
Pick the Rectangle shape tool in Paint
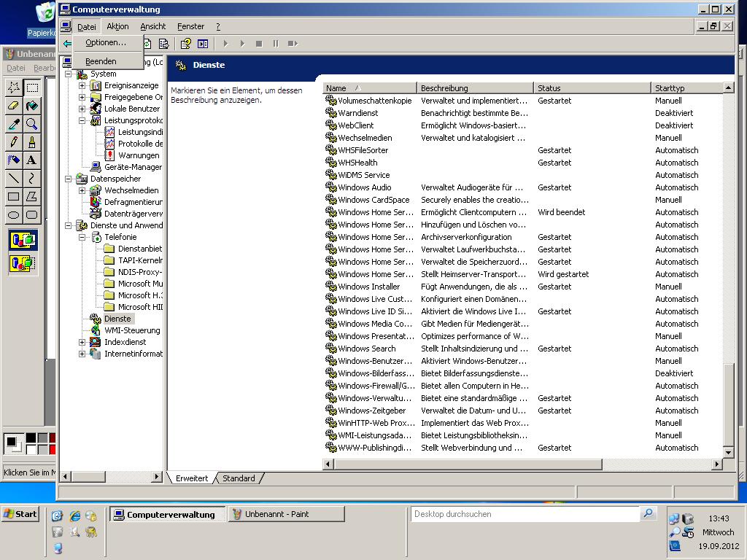(14, 196)
